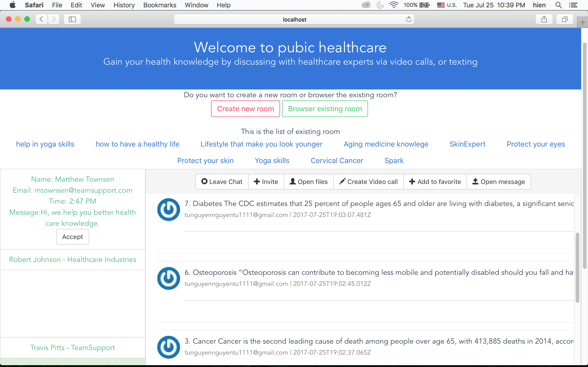588x367 pixels.
Task: Click the browser back arrow
Action: (x=42, y=19)
